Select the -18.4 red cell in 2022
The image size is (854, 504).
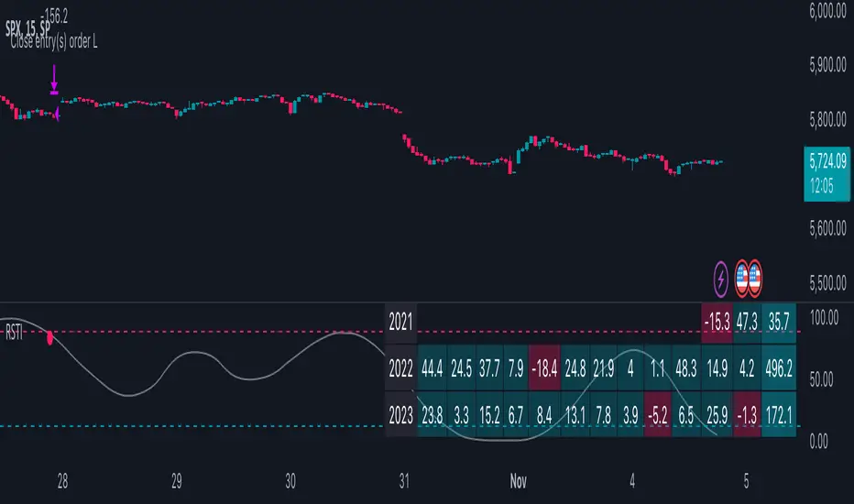coord(545,368)
